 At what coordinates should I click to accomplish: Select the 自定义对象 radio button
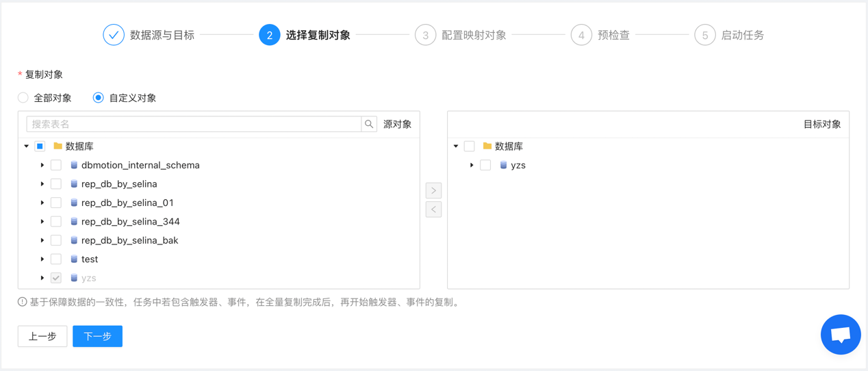click(x=99, y=98)
